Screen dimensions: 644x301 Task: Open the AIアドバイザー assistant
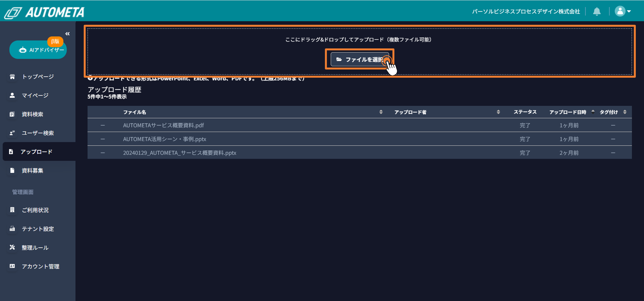pyautogui.click(x=38, y=50)
